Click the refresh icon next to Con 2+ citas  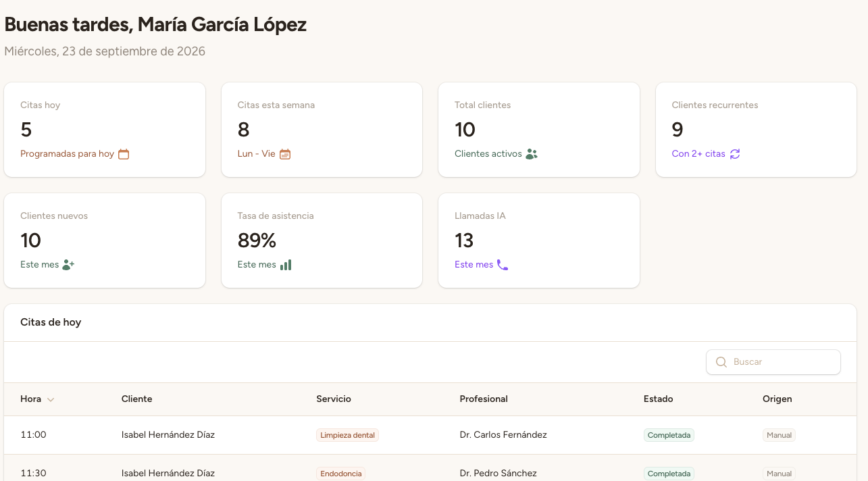pyautogui.click(x=735, y=154)
